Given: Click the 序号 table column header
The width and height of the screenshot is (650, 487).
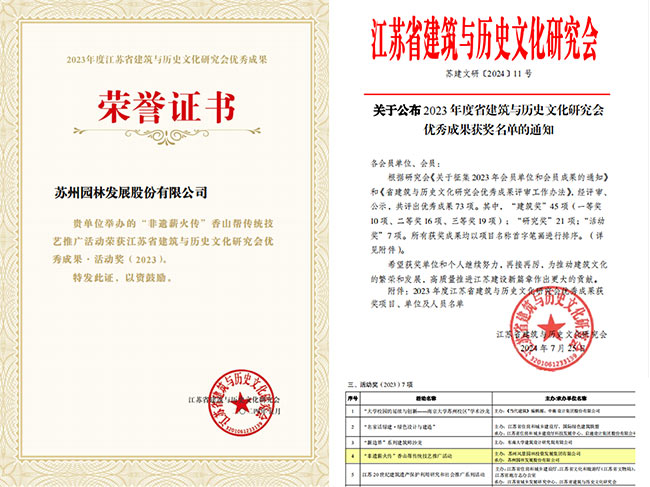Looking at the screenshot, I should pos(353,398).
